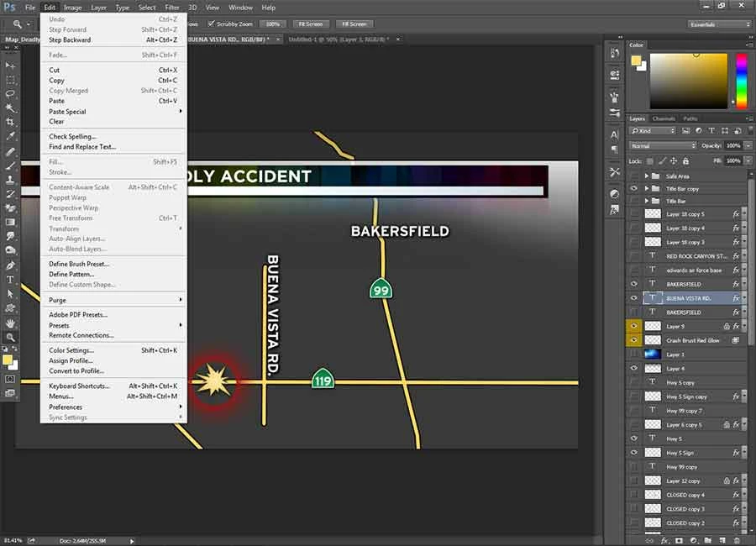
Task: Click the foreground color swatch in toolbox
Action: point(8,360)
